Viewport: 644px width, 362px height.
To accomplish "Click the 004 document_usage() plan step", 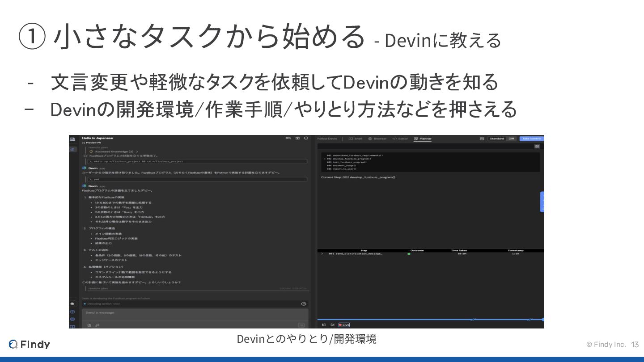I will tap(341, 166).
